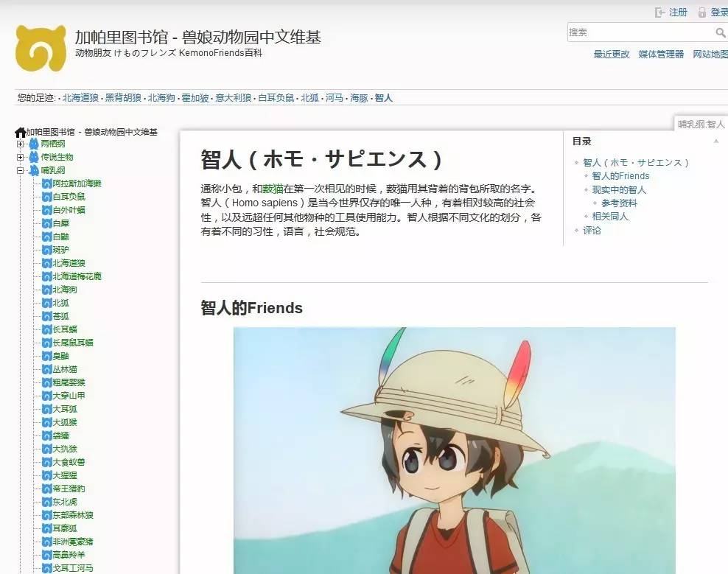Image resolution: width=728 pixels, height=574 pixels.
Task: Click the folder icon beside 传说生物
Action: [x=34, y=157]
